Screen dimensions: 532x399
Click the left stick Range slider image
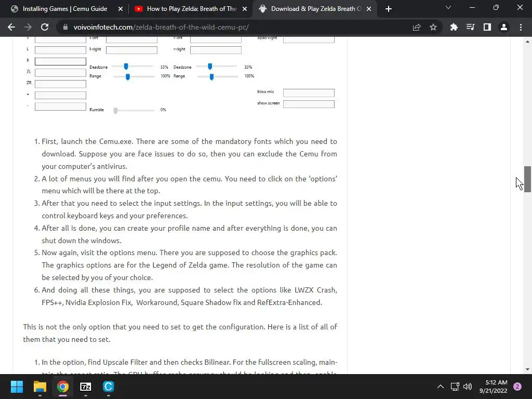(x=134, y=77)
